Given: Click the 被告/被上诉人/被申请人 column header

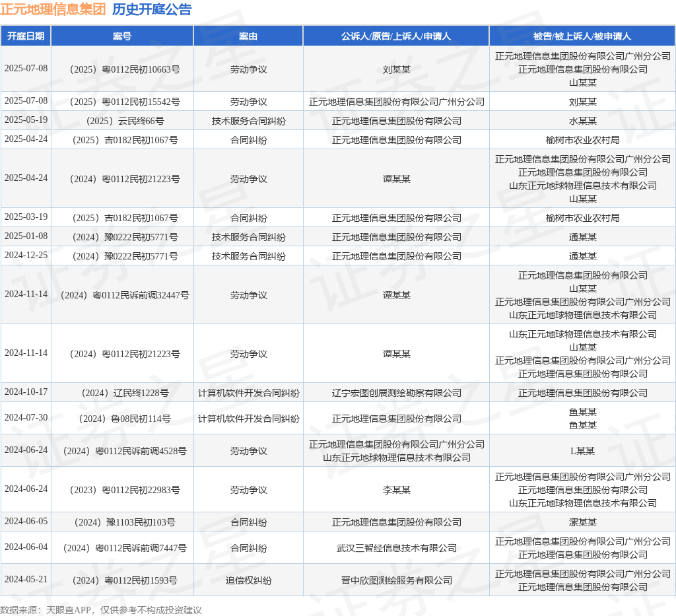Looking at the screenshot, I should [582, 36].
